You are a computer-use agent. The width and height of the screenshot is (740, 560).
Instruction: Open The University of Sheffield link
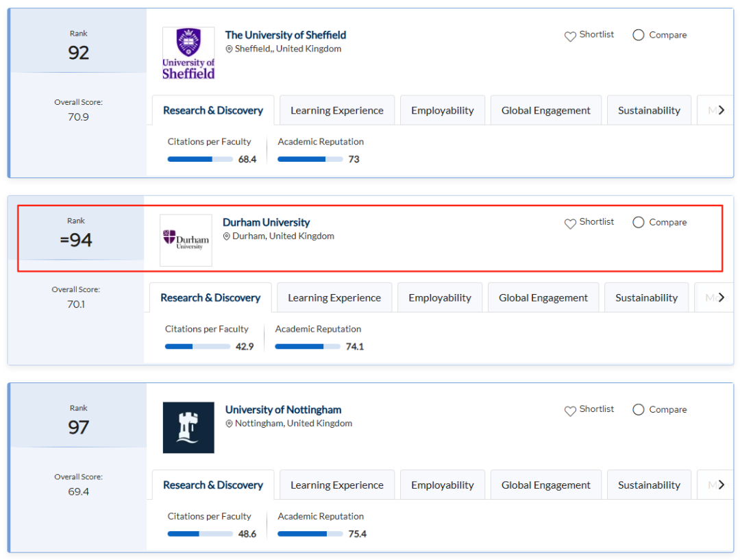(286, 35)
